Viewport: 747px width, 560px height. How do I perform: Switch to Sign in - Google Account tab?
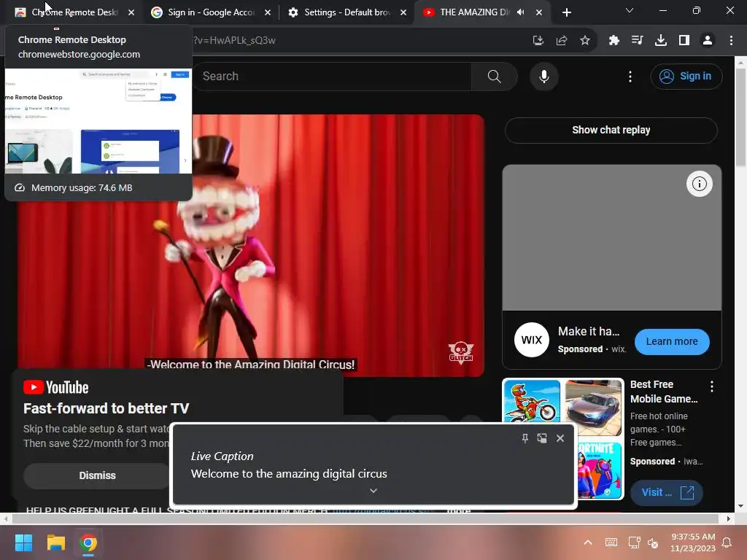pos(211,12)
